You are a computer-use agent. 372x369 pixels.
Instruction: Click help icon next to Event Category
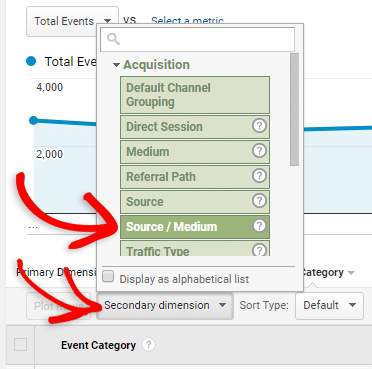pyautogui.click(x=148, y=345)
